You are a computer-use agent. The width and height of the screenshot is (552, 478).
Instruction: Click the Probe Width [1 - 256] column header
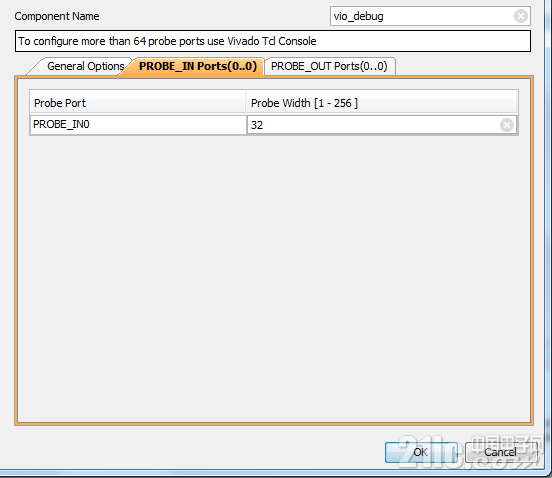pyautogui.click(x=382, y=103)
